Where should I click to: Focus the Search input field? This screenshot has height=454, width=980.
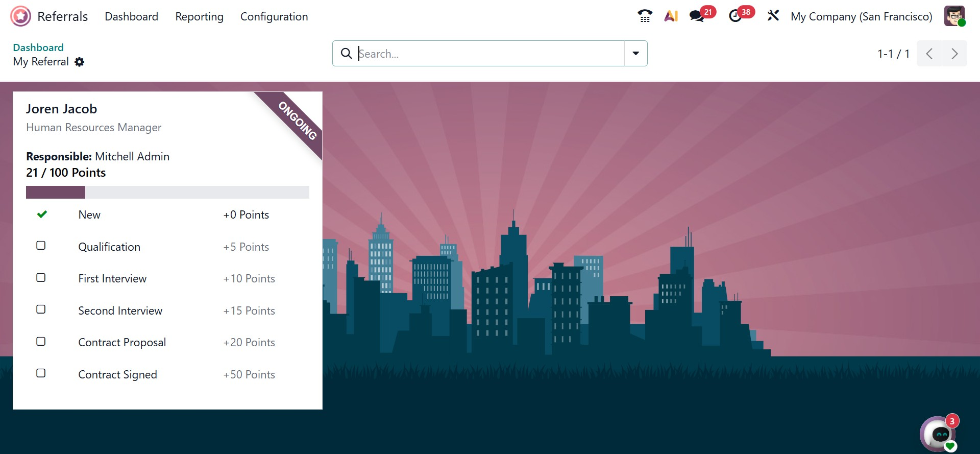(x=490, y=54)
